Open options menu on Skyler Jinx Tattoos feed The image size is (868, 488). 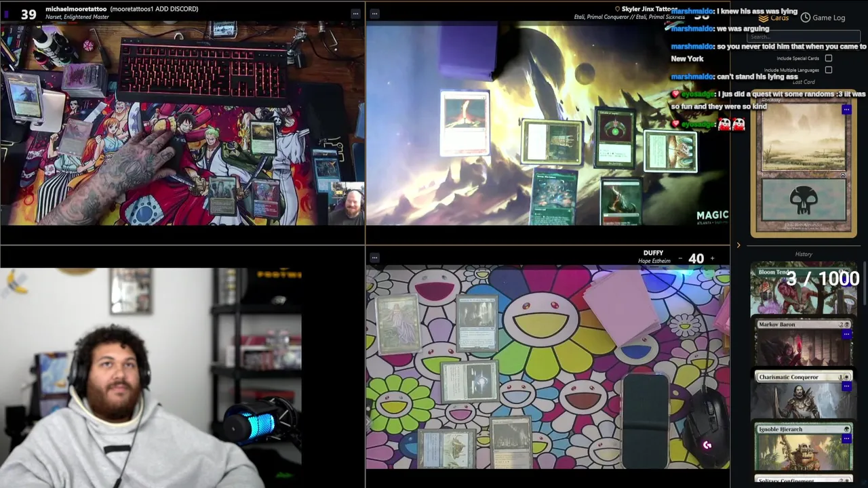tap(374, 13)
